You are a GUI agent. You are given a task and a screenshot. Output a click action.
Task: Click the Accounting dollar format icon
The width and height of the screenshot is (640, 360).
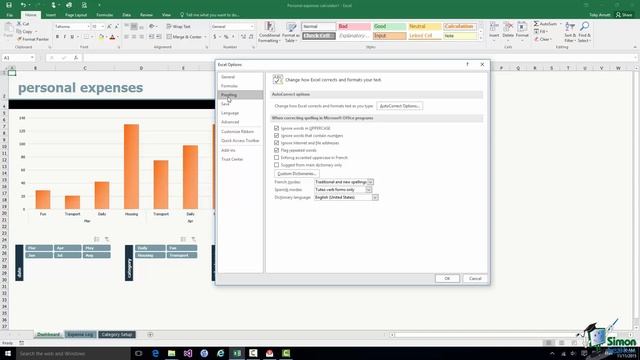(x=214, y=37)
